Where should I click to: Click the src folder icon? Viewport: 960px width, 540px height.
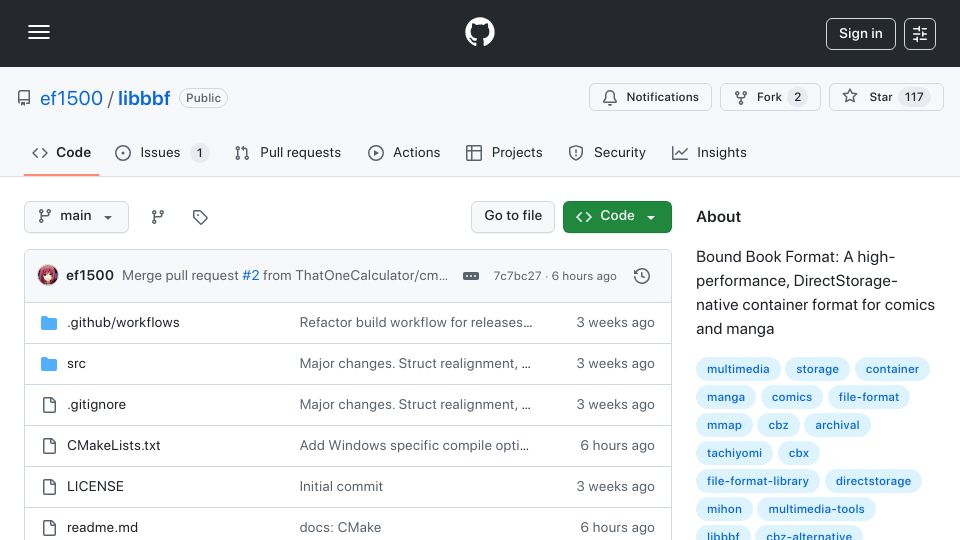point(49,364)
